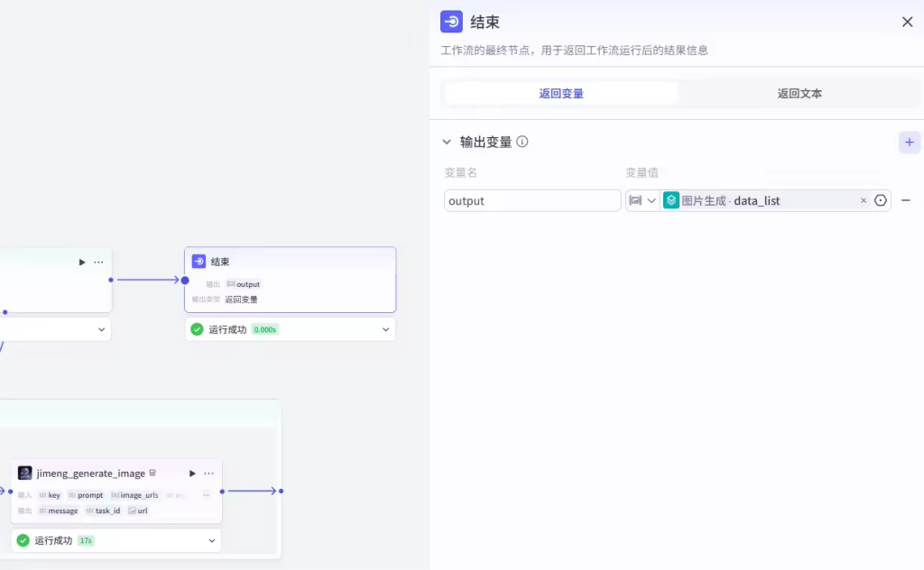924x570 pixels.
Task: Remove the output variable row
Action: (x=906, y=200)
